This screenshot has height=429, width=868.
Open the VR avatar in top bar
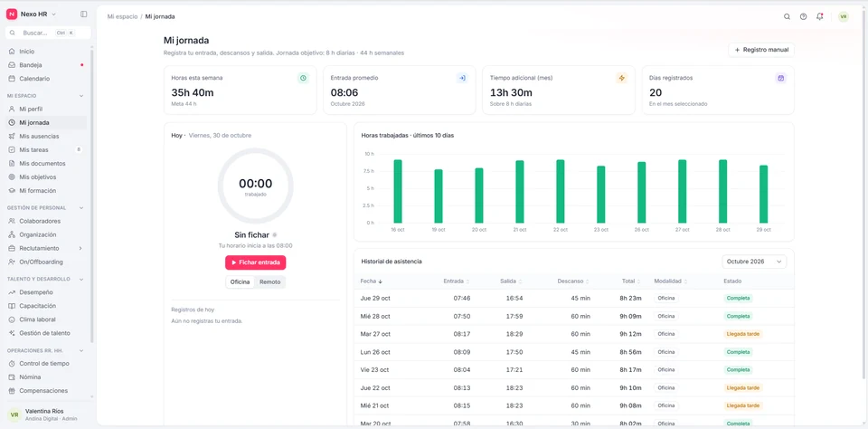click(843, 16)
